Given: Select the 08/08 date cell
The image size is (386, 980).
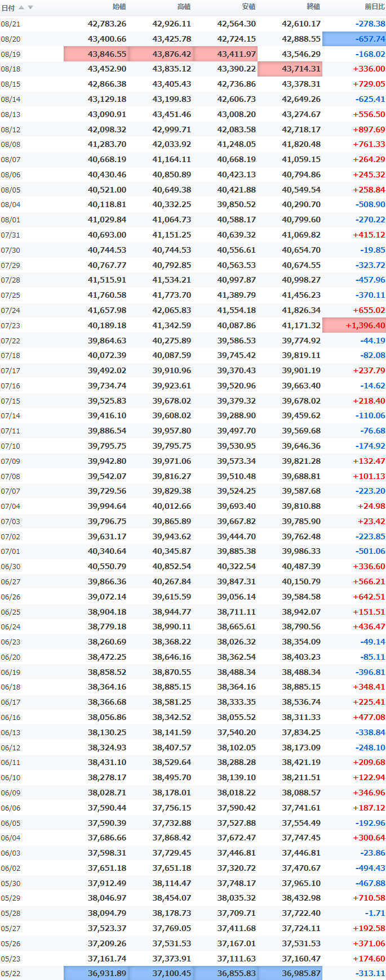Looking at the screenshot, I should [x=10, y=144].
